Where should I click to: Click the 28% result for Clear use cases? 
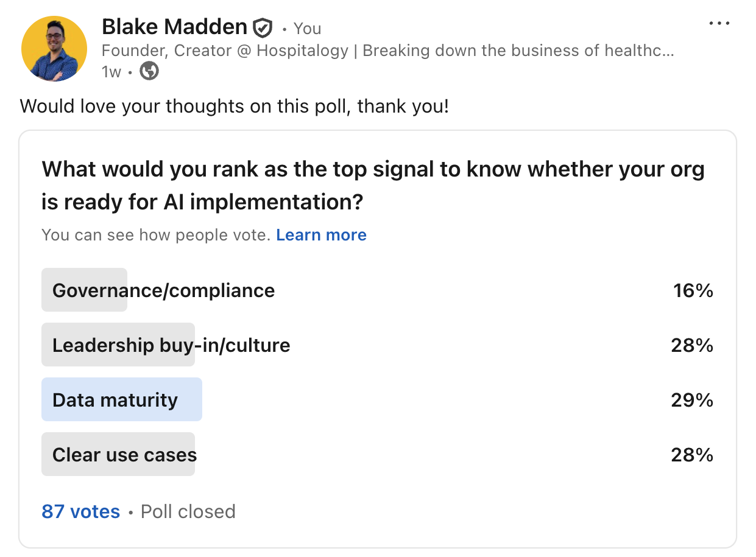[691, 455]
